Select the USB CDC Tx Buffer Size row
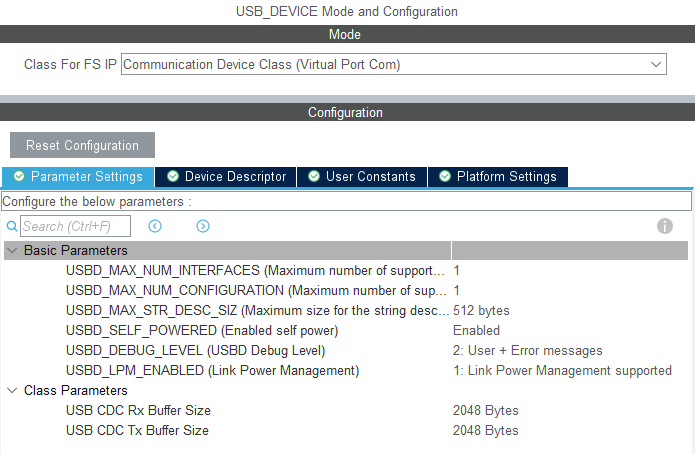Viewport: 695px width, 454px height. click(346, 430)
